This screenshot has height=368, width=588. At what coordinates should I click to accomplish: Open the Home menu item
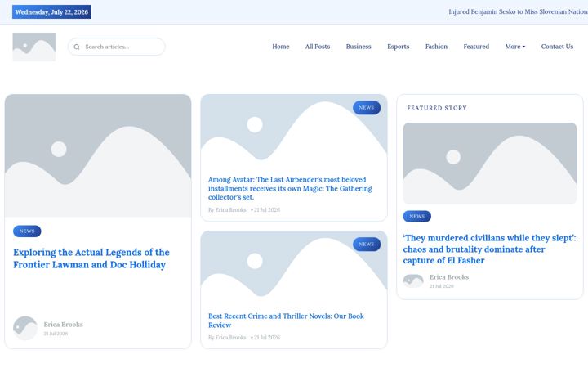coord(280,47)
